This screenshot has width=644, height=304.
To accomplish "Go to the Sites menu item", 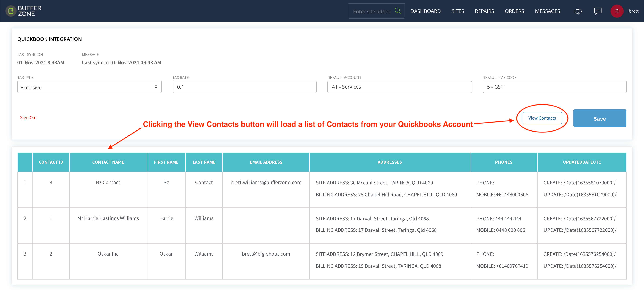I will coord(457,11).
